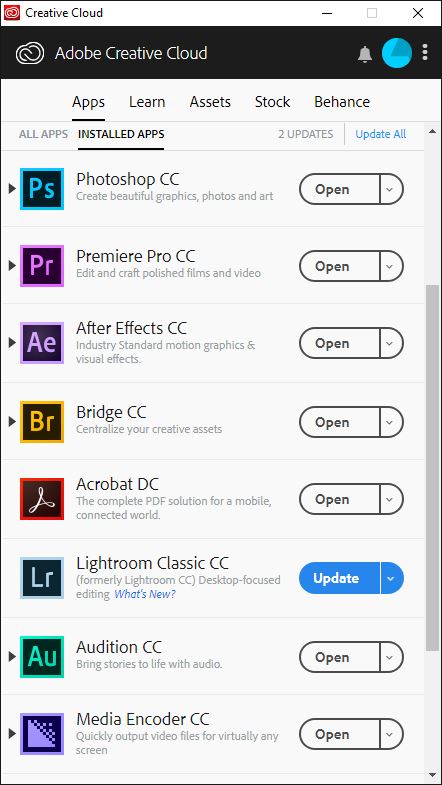The height and width of the screenshot is (785, 442).
Task: Expand the Photoshop CC disclosure triangle
Action: coord(12,189)
